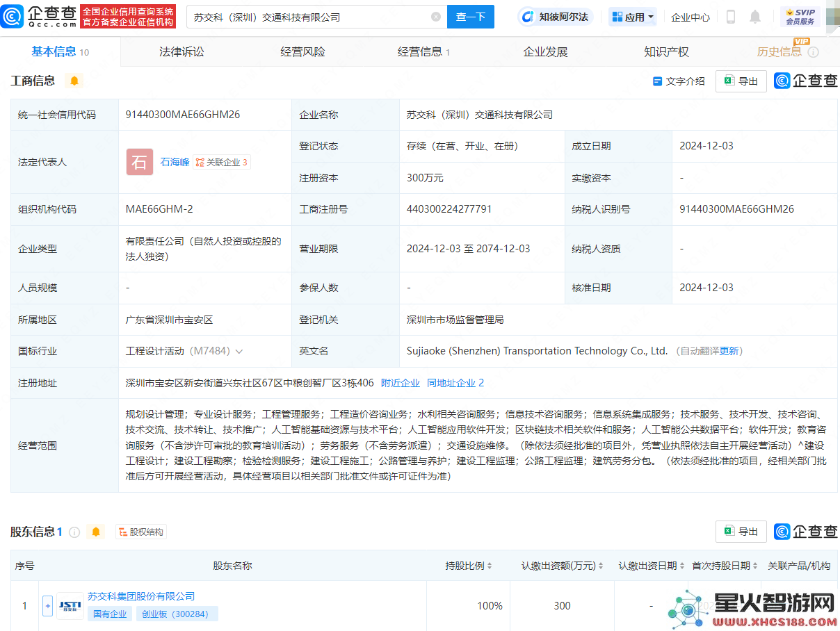Open 石海峰 profile link

pos(175,162)
